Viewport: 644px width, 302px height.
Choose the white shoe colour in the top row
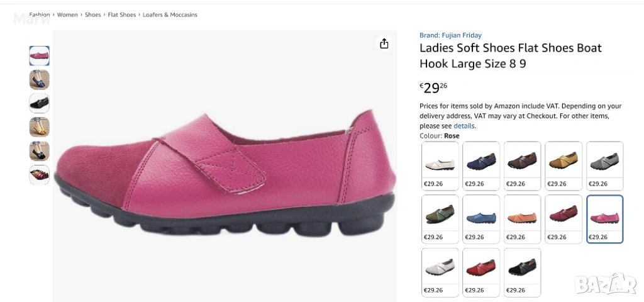point(440,165)
